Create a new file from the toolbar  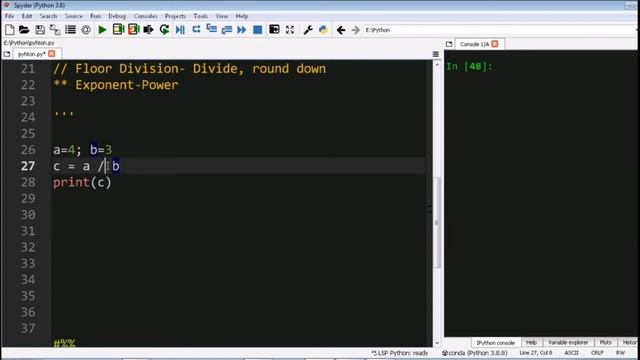click(9, 30)
